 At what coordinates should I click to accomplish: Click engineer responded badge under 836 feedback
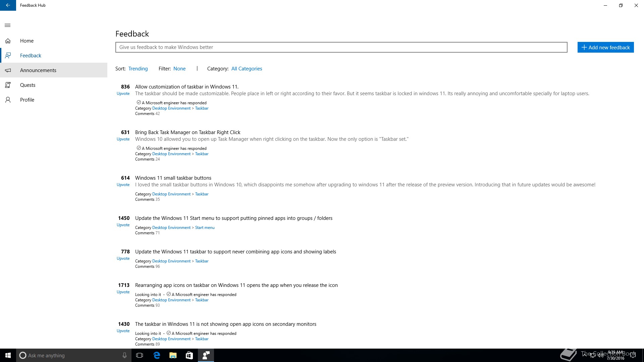click(x=171, y=103)
